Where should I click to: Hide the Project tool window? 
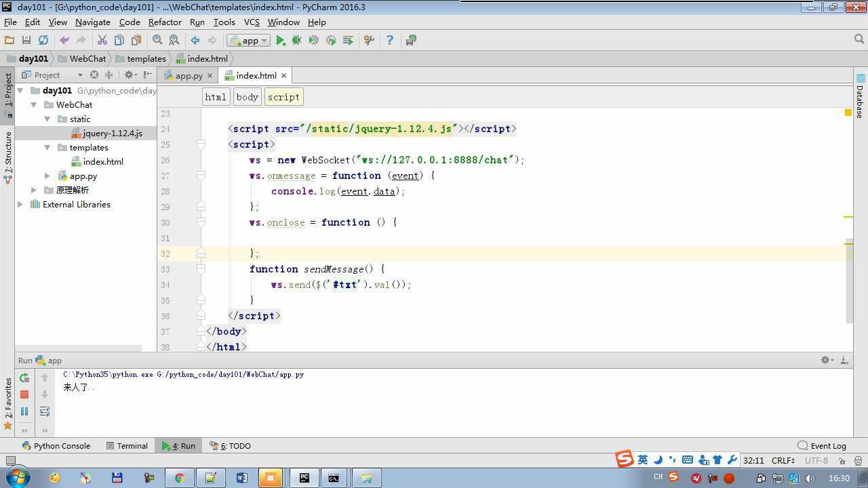(x=148, y=75)
